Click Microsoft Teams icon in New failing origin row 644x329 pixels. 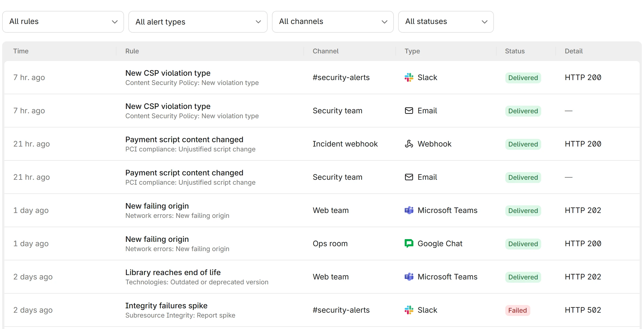coord(409,210)
